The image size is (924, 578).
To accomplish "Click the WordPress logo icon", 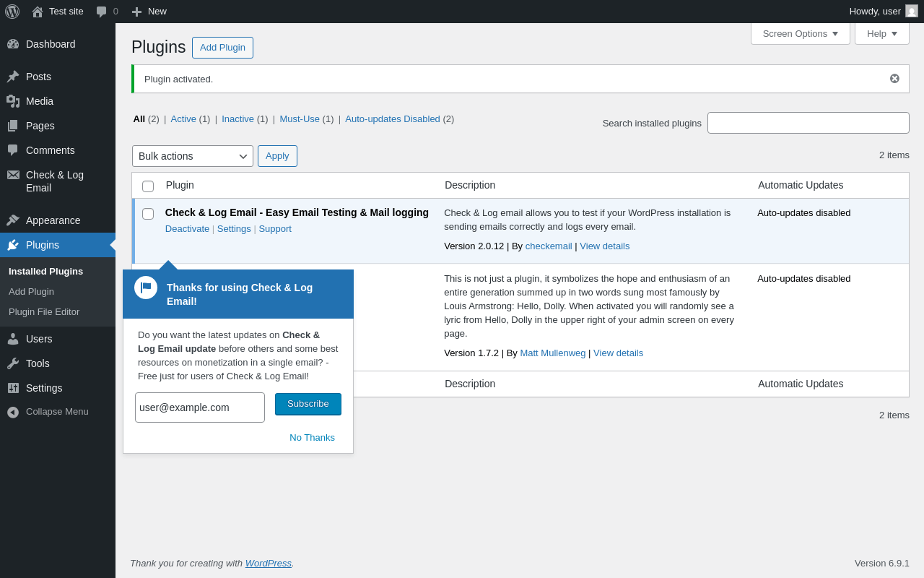I will pyautogui.click(x=12, y=12).
